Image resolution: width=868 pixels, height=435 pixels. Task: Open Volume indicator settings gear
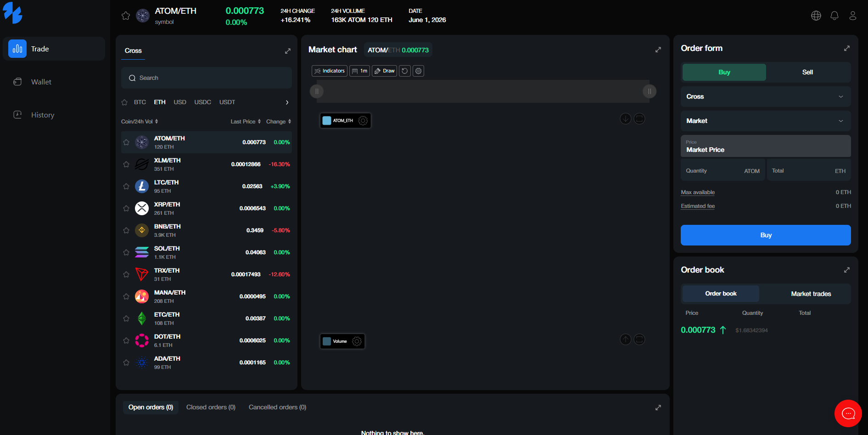(357, 341)
